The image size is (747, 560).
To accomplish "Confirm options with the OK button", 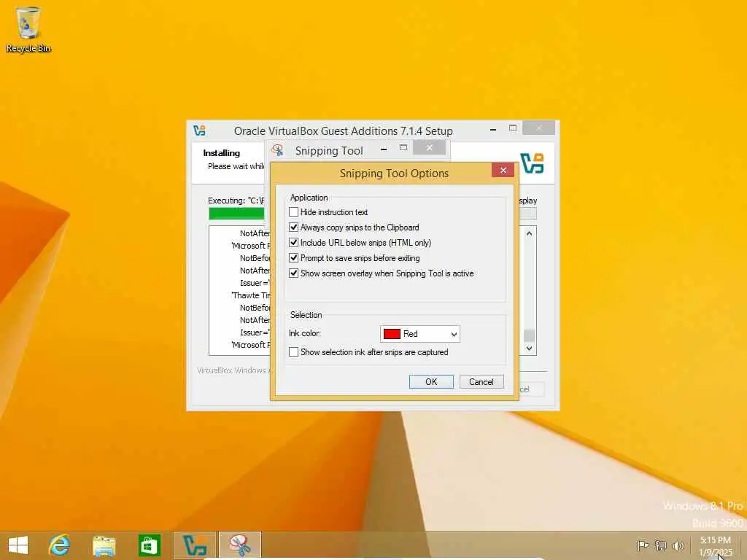I will click(431, 381).
